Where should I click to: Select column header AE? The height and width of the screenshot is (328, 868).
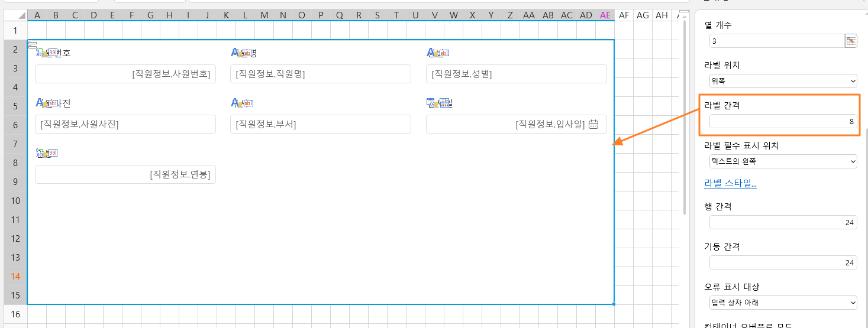605,15
